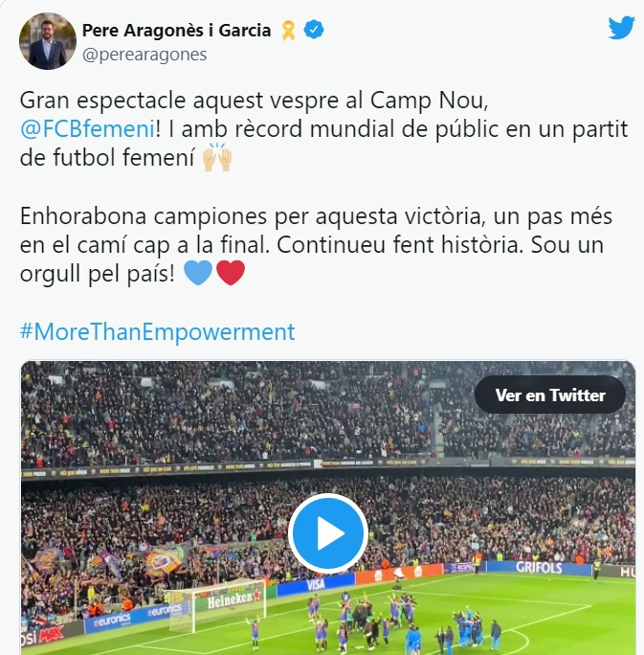
Task: Open the Pere Aragonès i Garcia display name
Action: click(x=176, y=31)
